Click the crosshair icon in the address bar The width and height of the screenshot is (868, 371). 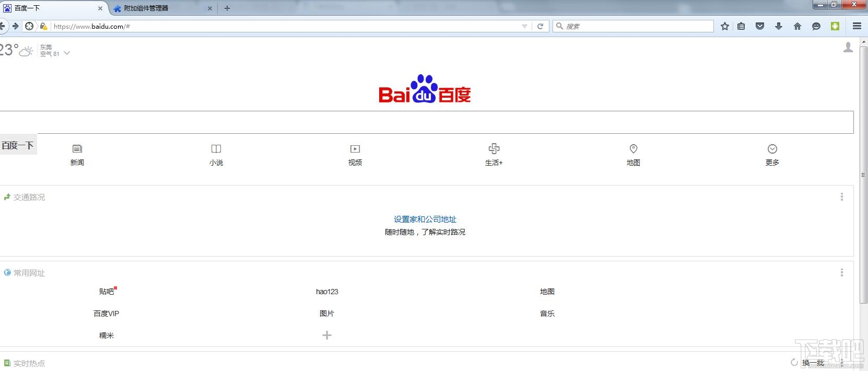click(30, 26)
